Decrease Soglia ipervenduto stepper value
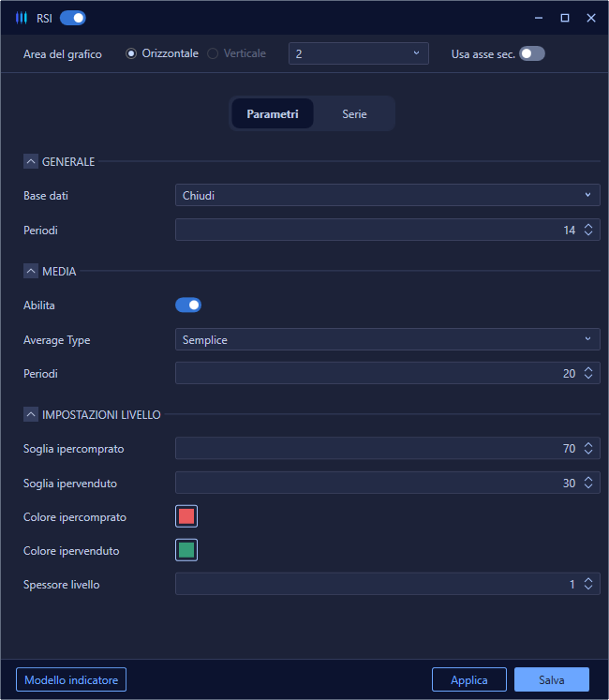The height and width of the screenshot is (700, 609). click(588, 486)
